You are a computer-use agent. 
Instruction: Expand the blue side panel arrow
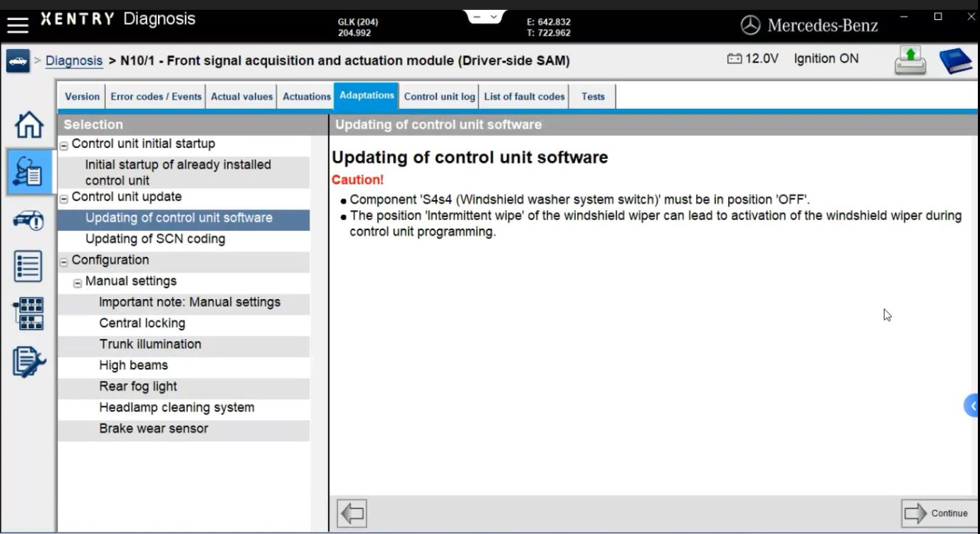click(971, 405)
